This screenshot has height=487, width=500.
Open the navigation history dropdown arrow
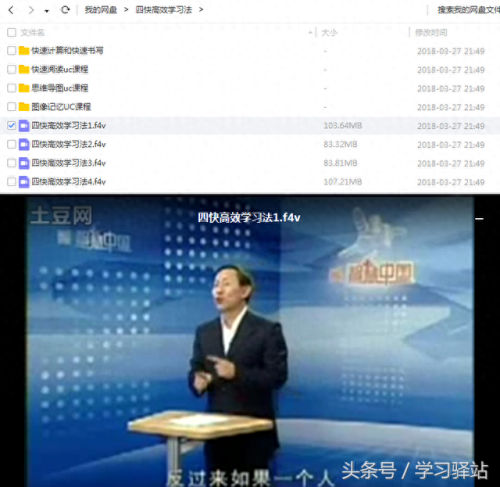47,11
